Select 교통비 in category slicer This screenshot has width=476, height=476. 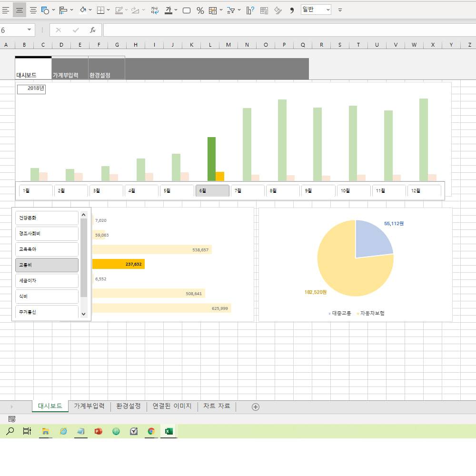[x=47, y=265]
